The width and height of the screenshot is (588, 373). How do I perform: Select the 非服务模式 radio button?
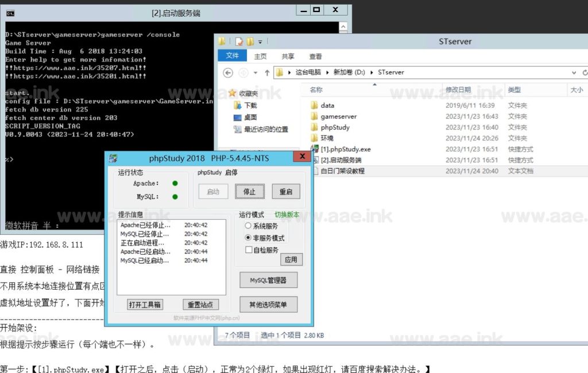[x=248, y=238]
